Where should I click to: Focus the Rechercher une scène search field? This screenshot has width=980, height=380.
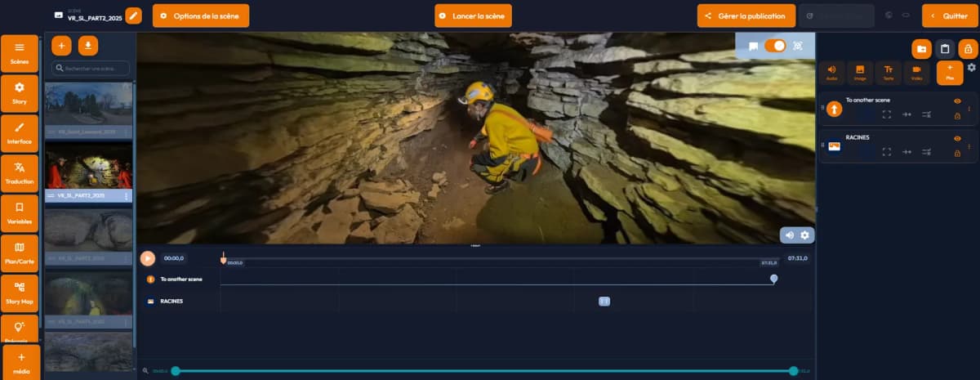pos(91,69)
